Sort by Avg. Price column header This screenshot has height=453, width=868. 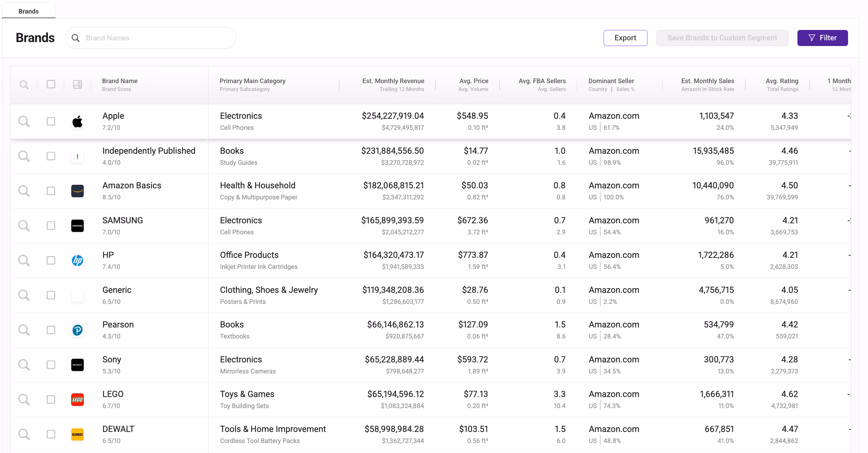[474, 81]
